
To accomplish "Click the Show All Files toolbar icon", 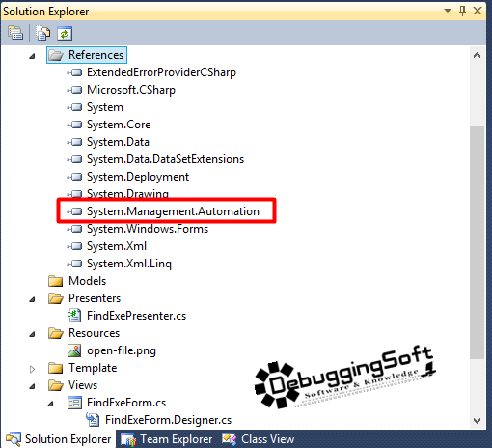I will click(x=42, y=33).
